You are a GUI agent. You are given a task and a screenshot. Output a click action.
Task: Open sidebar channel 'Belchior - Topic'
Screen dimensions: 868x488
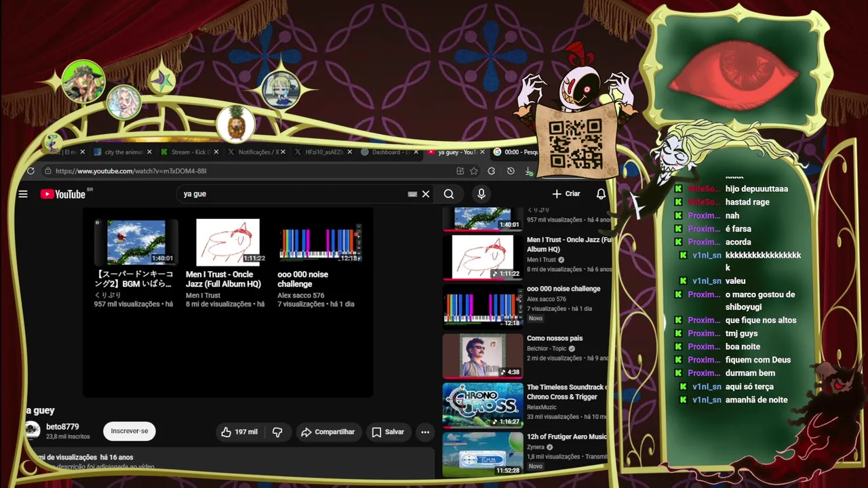[547, 348]
